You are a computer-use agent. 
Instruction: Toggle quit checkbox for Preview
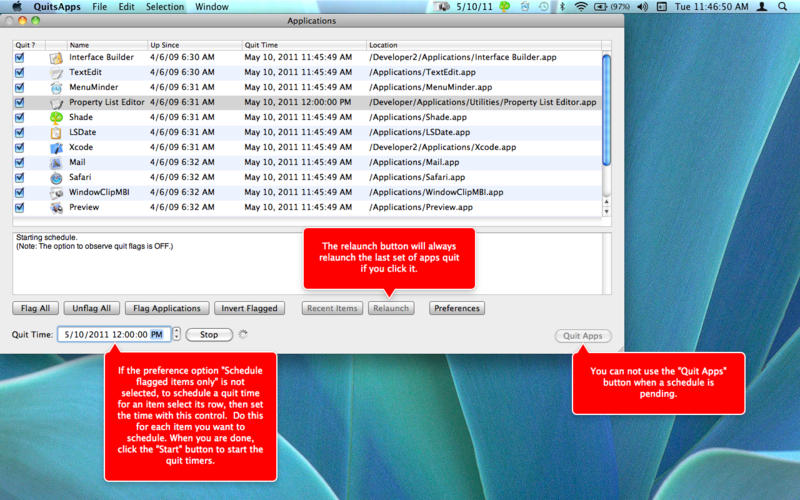point(19,208)
